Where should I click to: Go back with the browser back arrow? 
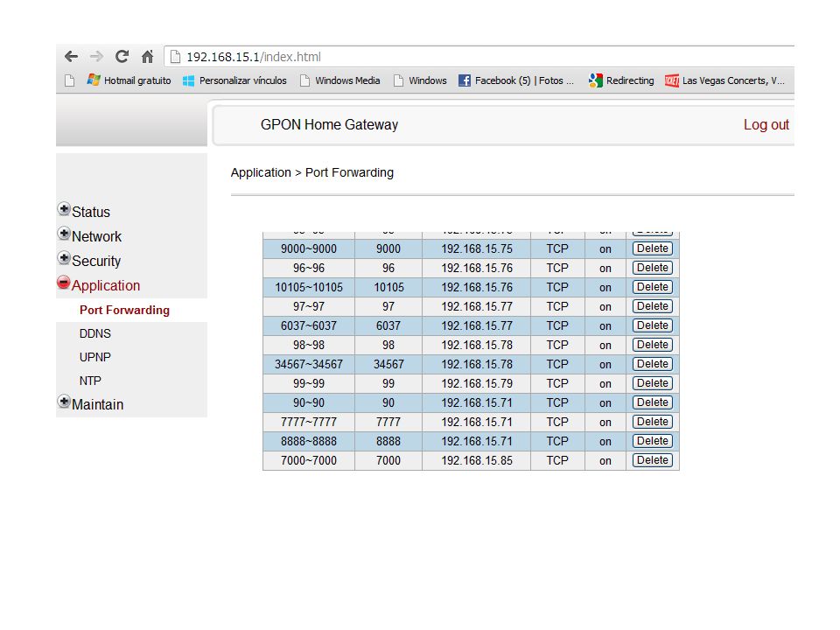point(71,56)
